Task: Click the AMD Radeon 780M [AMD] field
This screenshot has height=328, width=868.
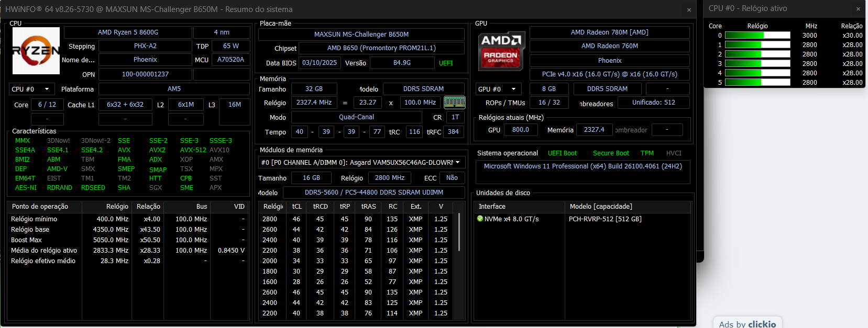Action: click(609, 32)
